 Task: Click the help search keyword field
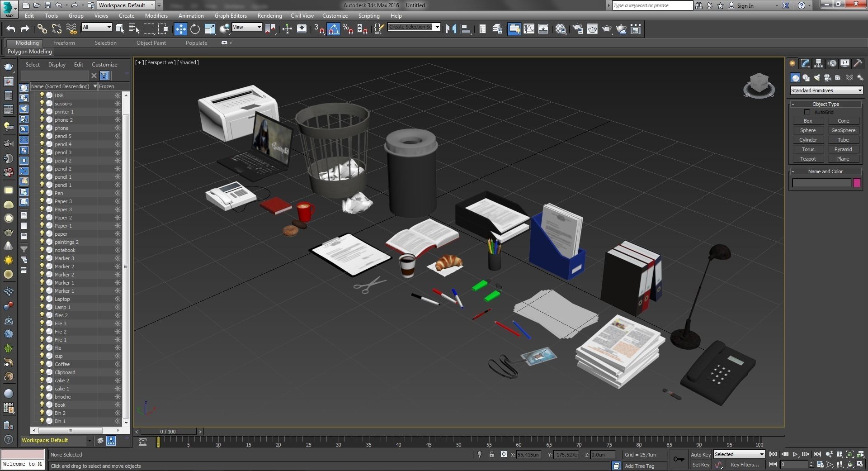click(x=652, y=5)
